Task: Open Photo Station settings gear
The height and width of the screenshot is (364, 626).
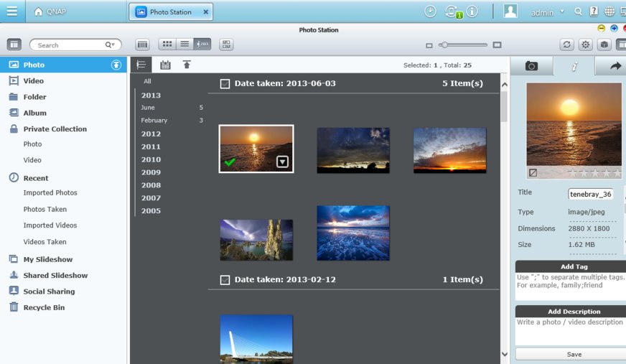Action: coord(586,45)
